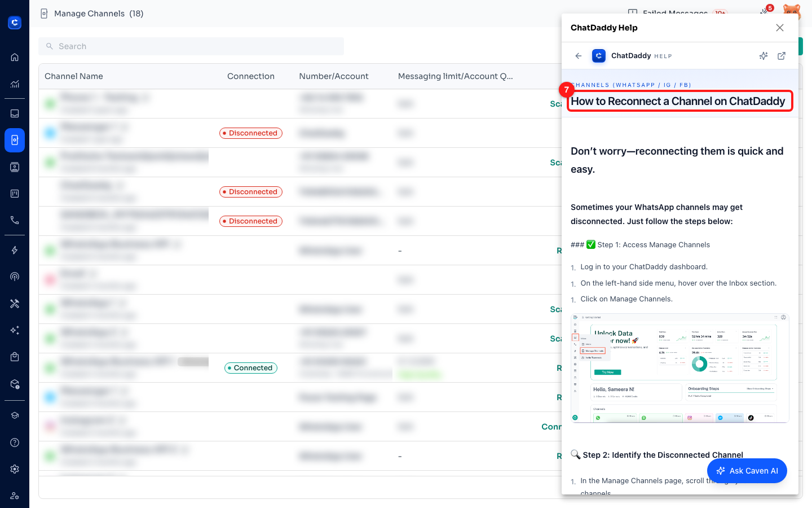Open the user avatar profile menu
Viewport: 812px width, 508px height.
792,12
